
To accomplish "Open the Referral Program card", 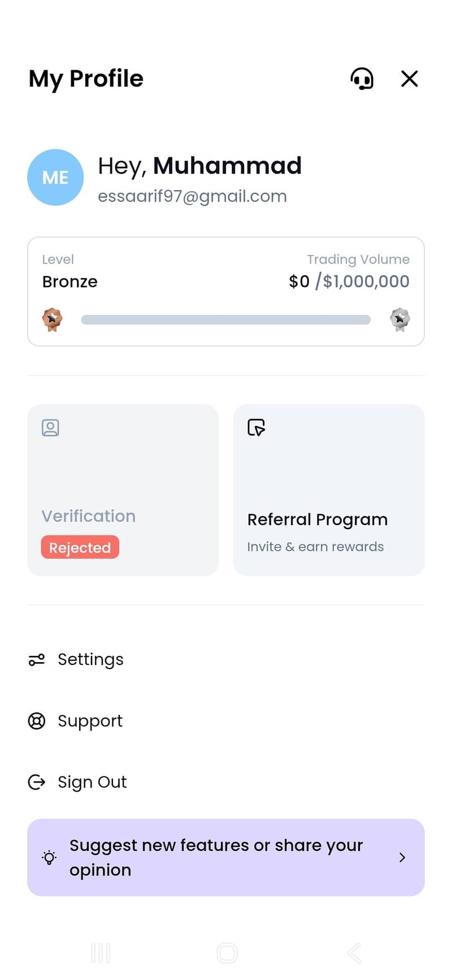I will coord(329,490).
